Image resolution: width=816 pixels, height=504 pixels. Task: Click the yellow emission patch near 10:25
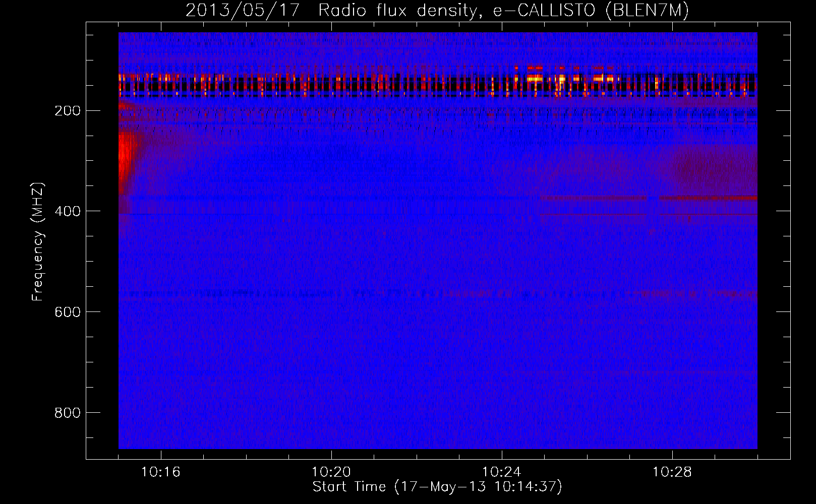[x=536, y=79]
